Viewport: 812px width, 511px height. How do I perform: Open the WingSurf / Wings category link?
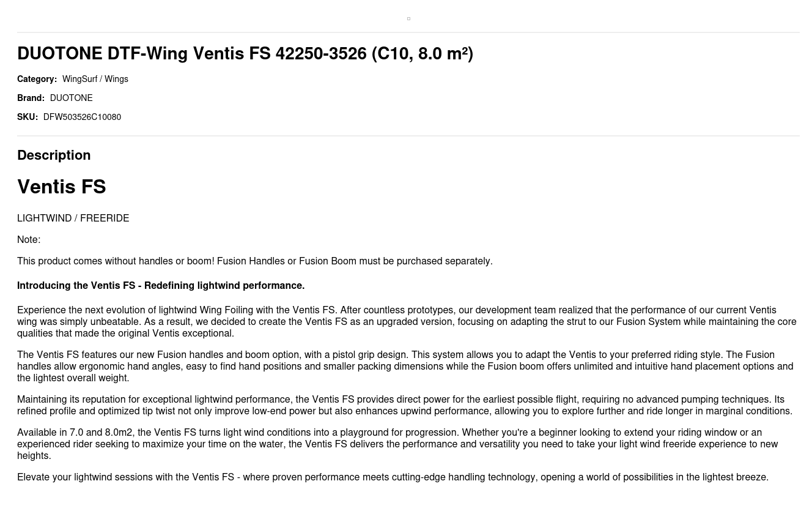(x=95, y=79)
